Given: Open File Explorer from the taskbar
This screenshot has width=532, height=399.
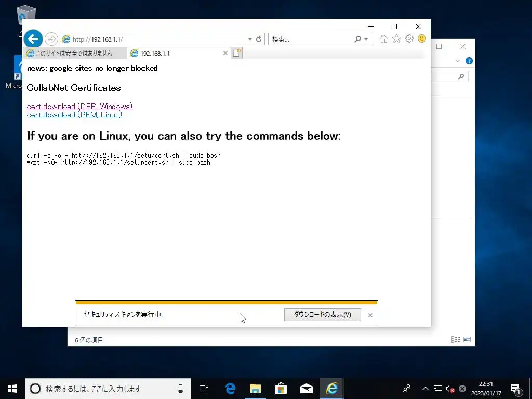Looking at the screenshot, I should point(256,389).
